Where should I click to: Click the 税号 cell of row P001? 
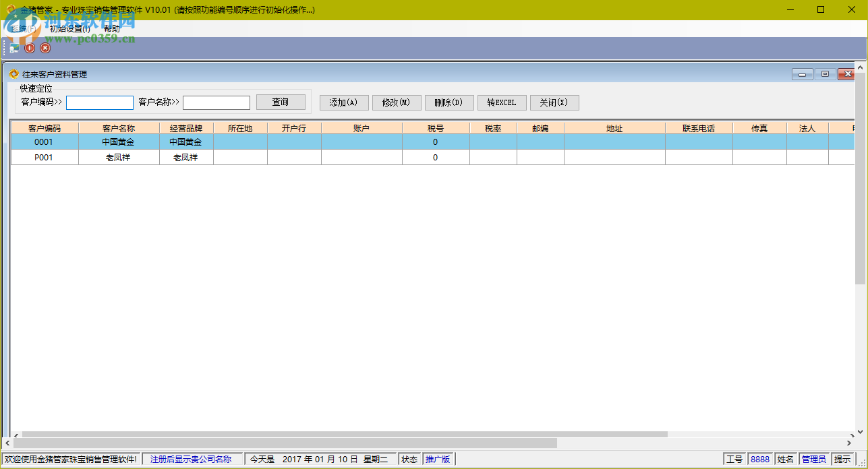[436, 157]
